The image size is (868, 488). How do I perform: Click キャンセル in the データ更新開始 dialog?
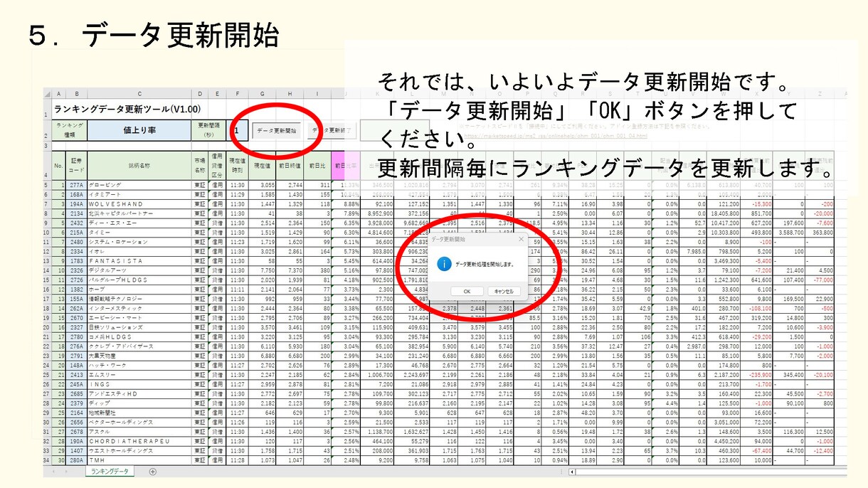[504, 291]
